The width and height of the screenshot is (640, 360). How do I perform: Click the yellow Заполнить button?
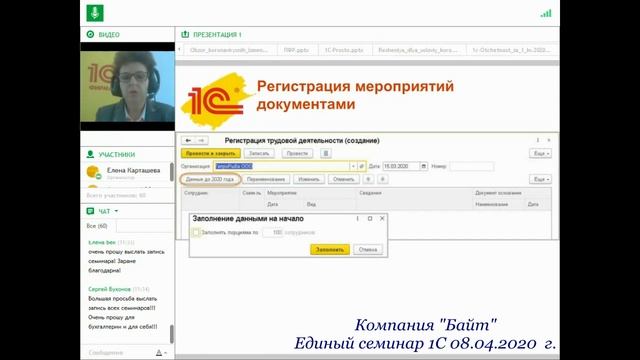pyautogui.click(x=330, y=249)
